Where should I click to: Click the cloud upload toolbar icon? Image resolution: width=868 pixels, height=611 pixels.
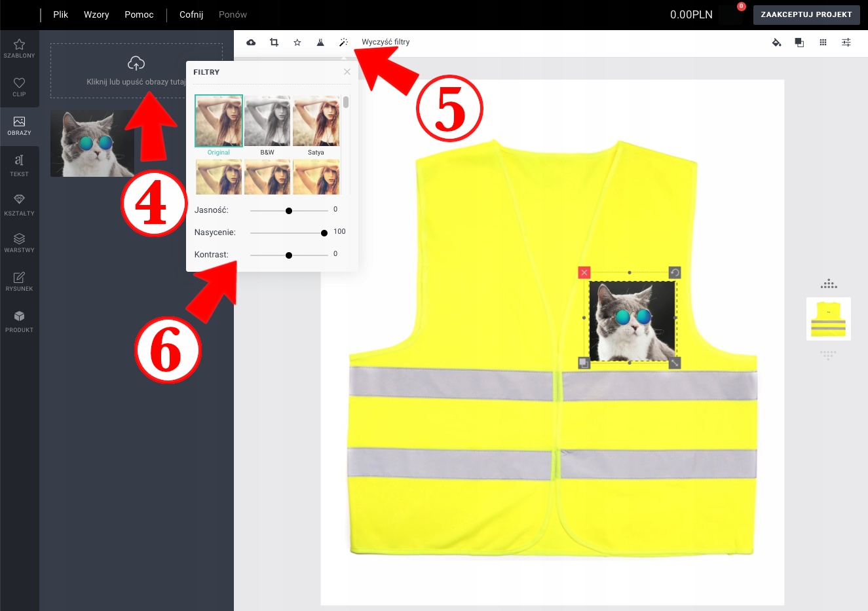click(251, 43)
